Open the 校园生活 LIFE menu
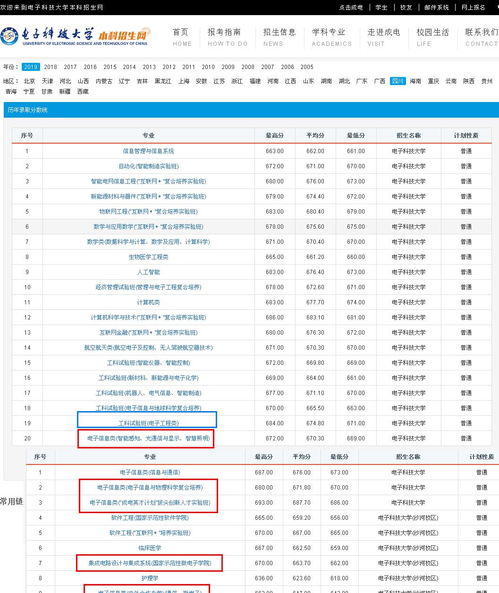Screen dimensions: 499x593 coord(432,37)
